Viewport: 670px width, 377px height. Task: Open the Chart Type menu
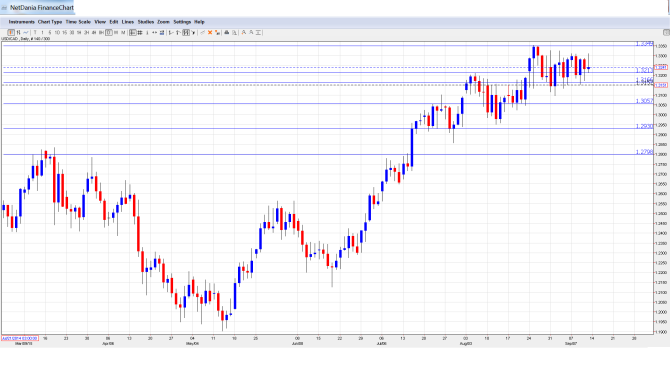(x=50, y=22)
